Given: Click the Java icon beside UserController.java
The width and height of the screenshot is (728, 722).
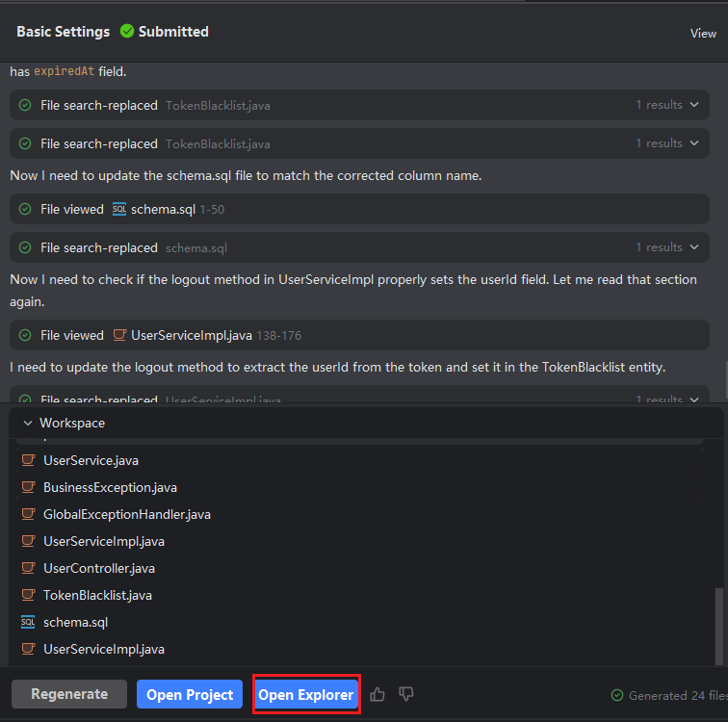Looking at the screenshot, I should coord(28,568).
